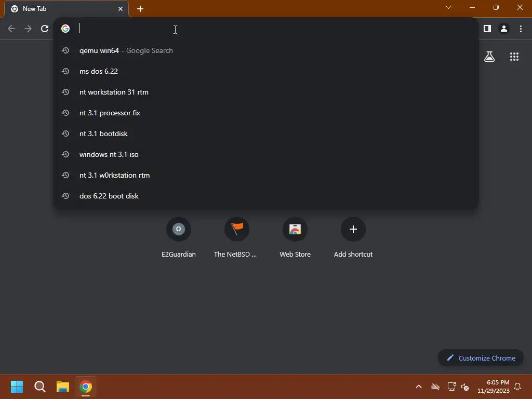
Task: Click the OneDrive cloud tray icon
Action: click(435, 387)
